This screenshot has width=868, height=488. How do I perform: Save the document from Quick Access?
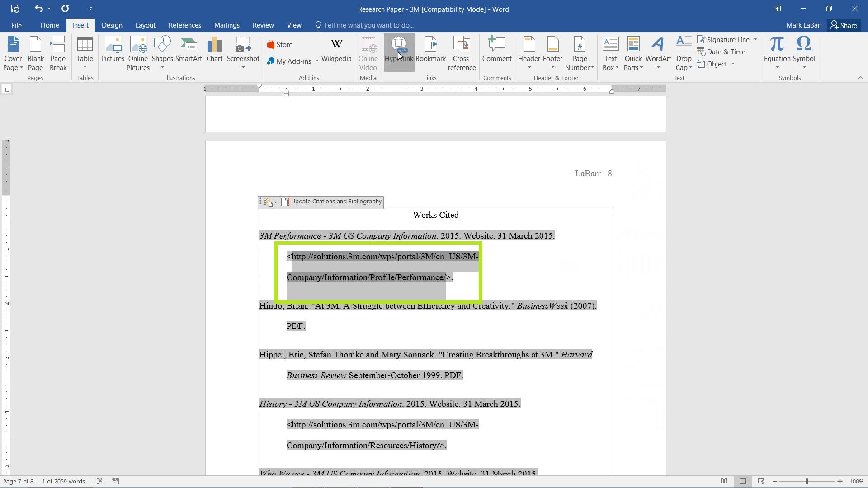click(x=15, y=9)
